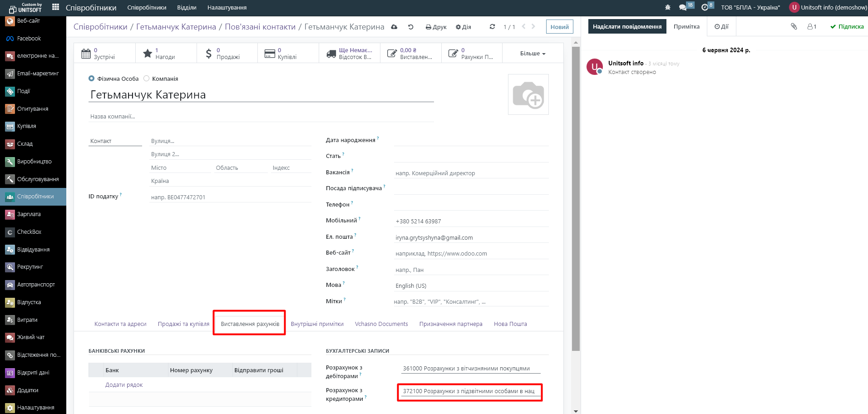Screen dimensions: 868x414
Task: Click the paperclip attachments icon
Action: coord(794,26)
